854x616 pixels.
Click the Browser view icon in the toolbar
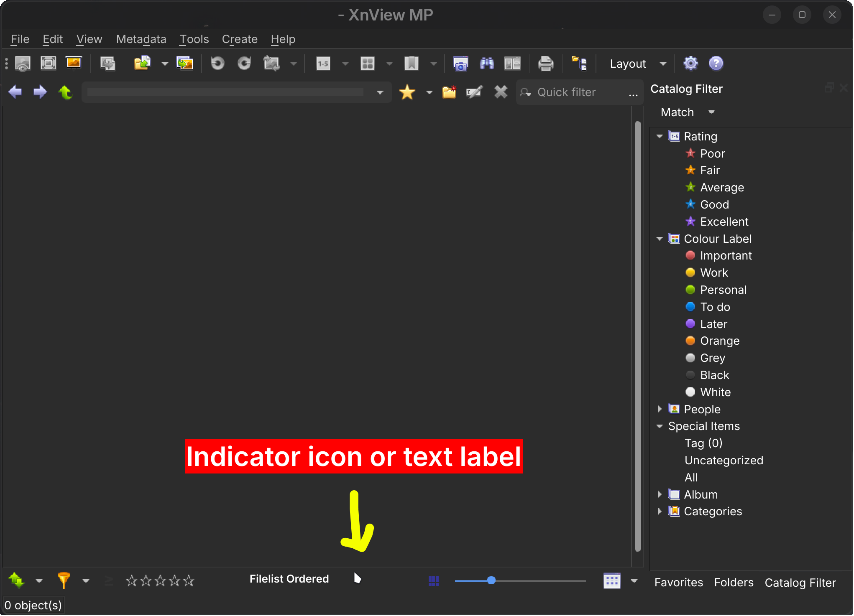coord(23,64)
